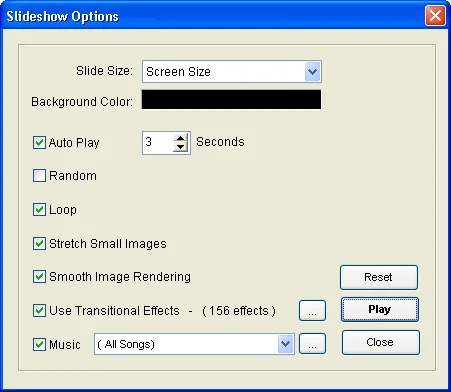Click the Slideshow Options title text
The image size is (451, 392).
coord(63,16)
